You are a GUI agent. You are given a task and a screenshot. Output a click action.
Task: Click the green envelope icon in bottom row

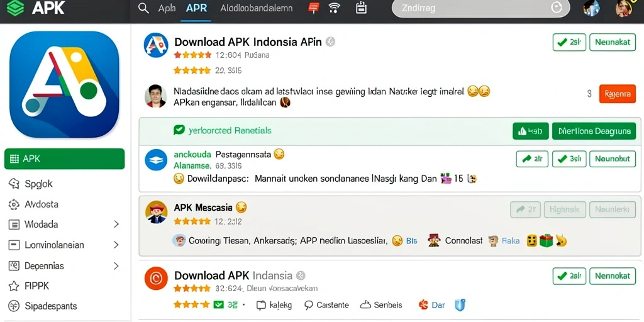click(219, 305)
